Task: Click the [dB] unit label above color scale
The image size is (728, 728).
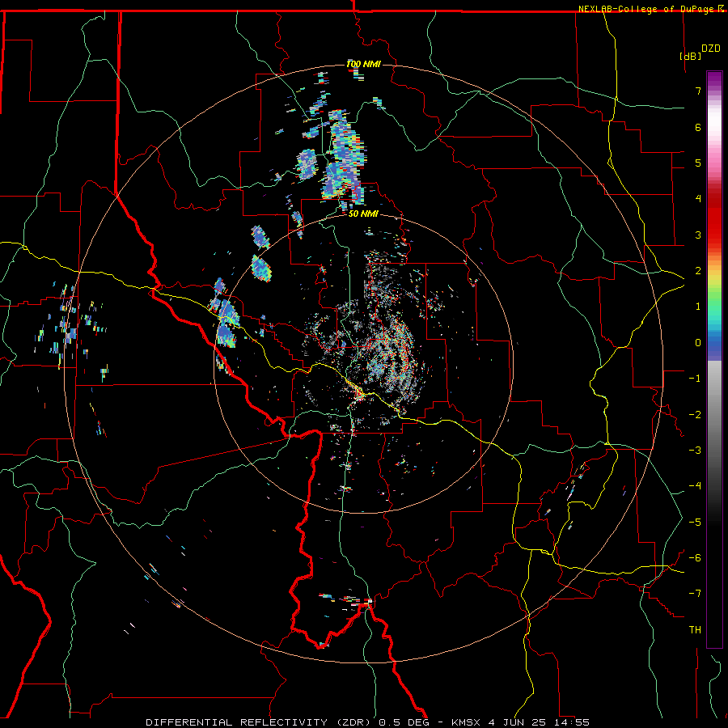Action: click(690, 56)
